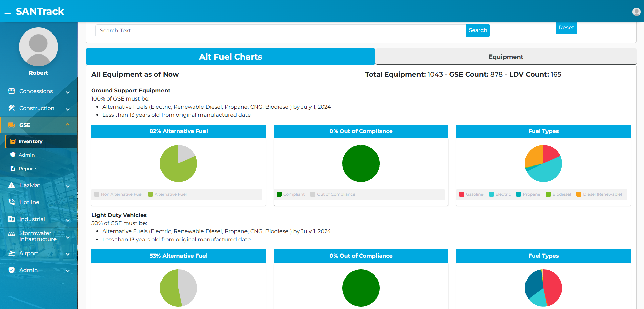Screen dimensions: 644x309
Task: Click Robert's profile picture in sidebar
Action: click(x=38, y=47)
